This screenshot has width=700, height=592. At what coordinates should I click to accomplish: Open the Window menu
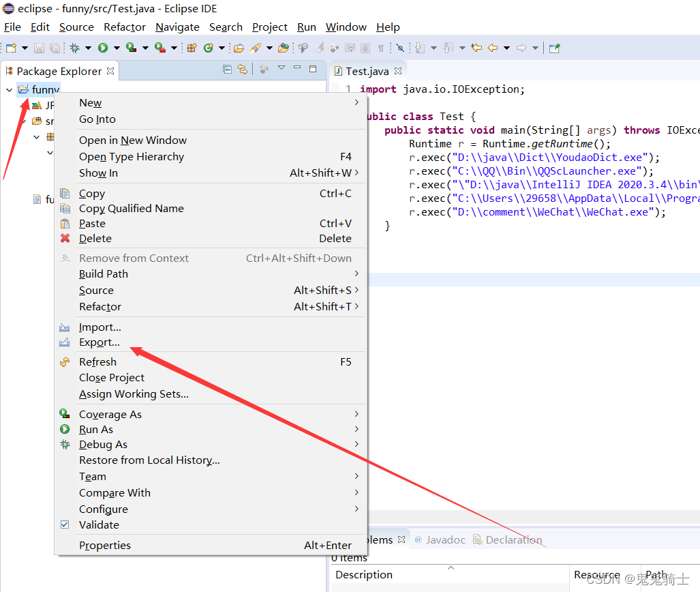[346, 27]
